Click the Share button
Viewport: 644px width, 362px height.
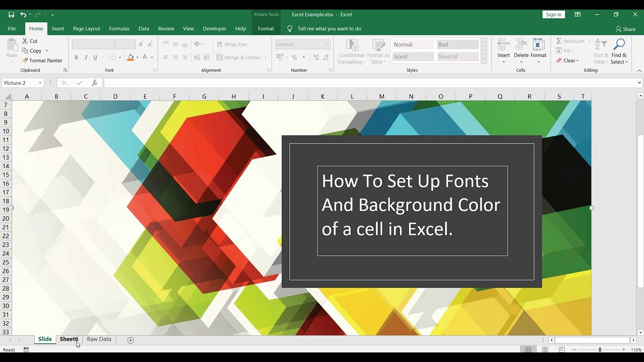(625, 29)
